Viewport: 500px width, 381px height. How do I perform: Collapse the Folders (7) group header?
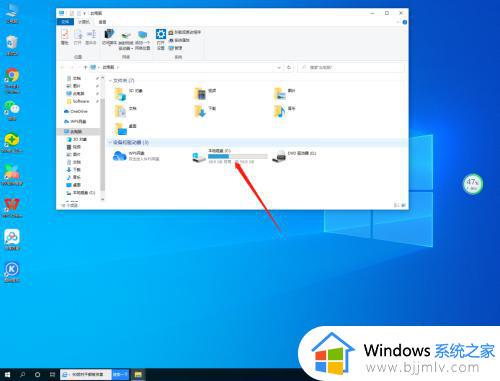click(x=110, y=81)
